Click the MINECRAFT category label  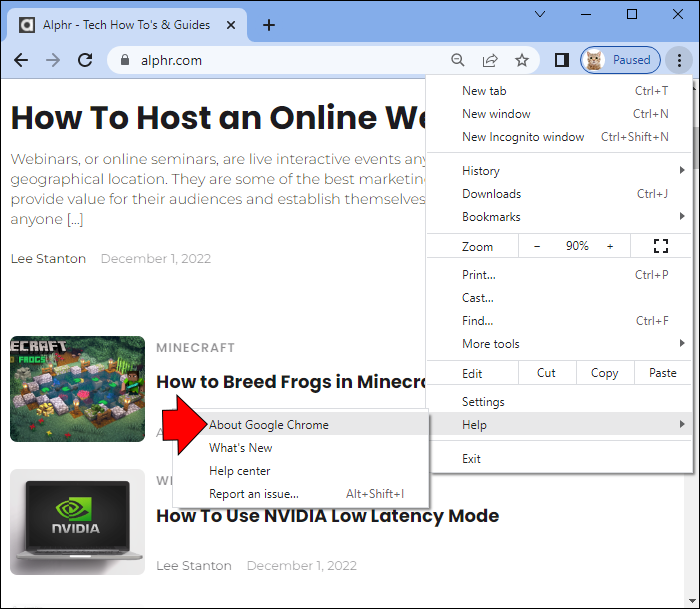tap(195, 348)
